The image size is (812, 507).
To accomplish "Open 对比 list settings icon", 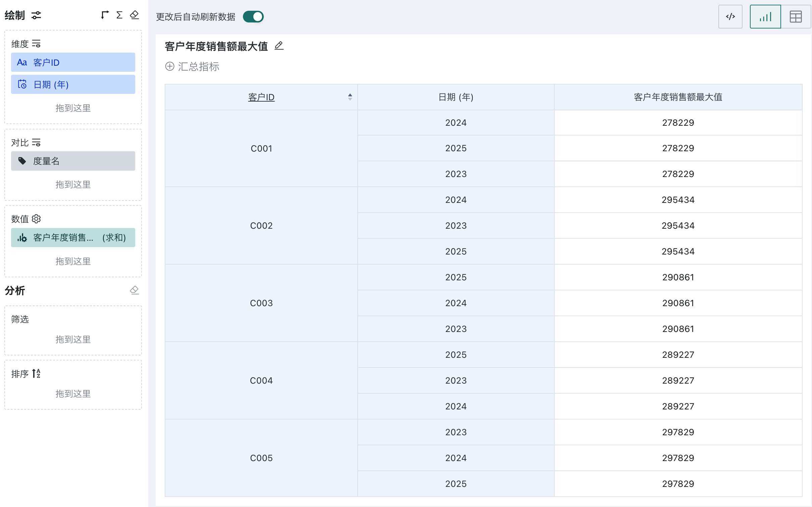I will click(x=36, y=143).
